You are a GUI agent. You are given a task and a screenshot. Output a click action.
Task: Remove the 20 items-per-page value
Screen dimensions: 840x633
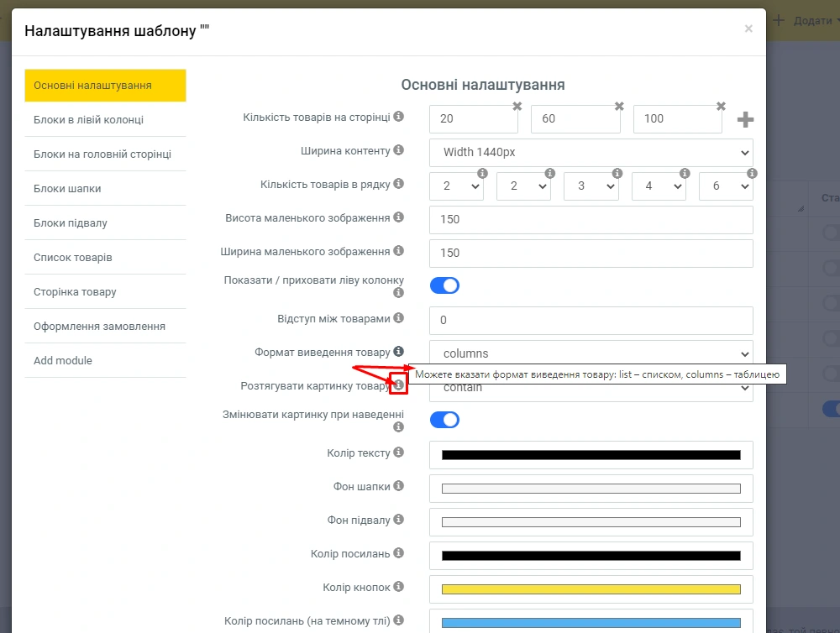coord(517,107)
